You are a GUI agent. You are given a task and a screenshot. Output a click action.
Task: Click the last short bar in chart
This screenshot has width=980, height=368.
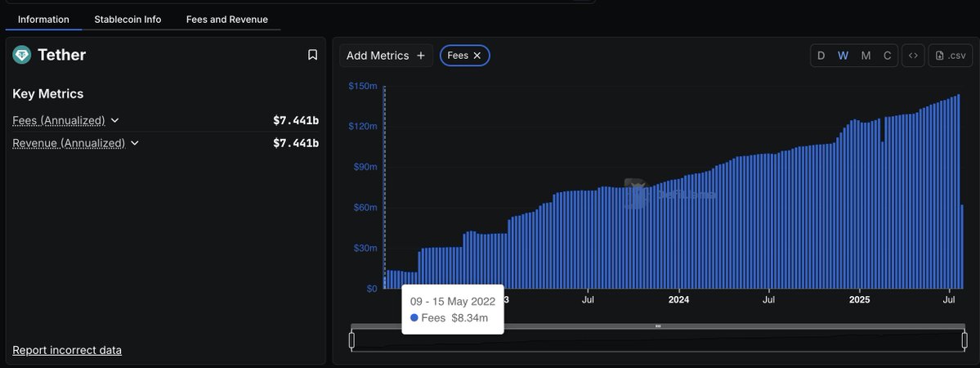tap(963, 247)
